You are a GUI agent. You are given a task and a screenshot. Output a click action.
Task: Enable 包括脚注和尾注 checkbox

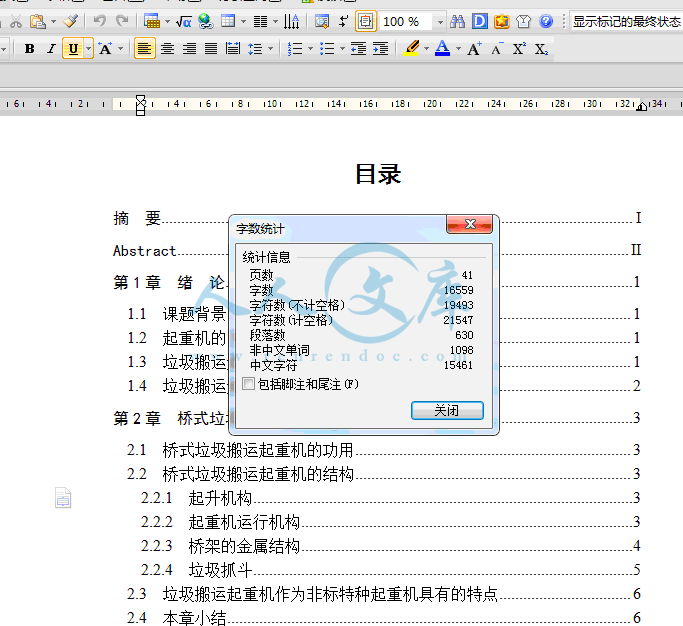(249, 383)
